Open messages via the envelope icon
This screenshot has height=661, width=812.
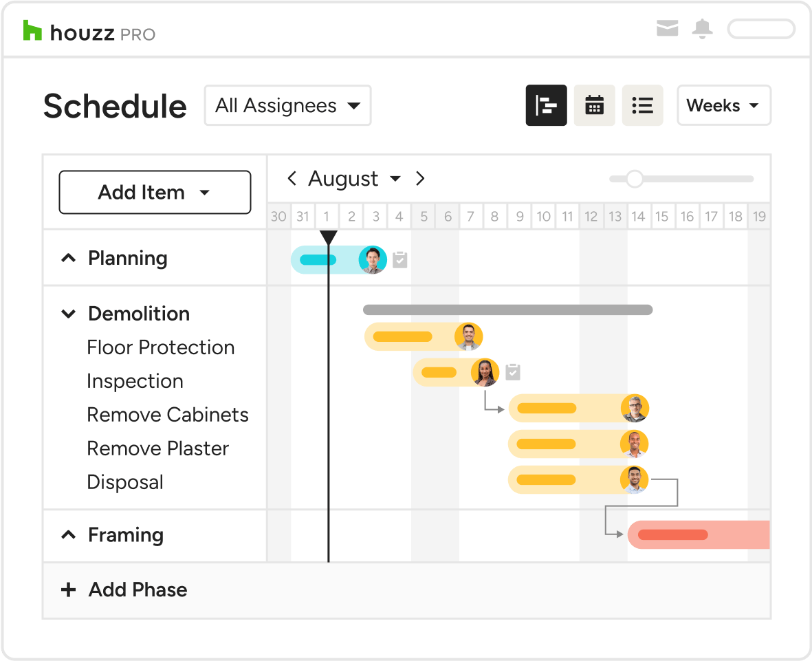point(668,29)
